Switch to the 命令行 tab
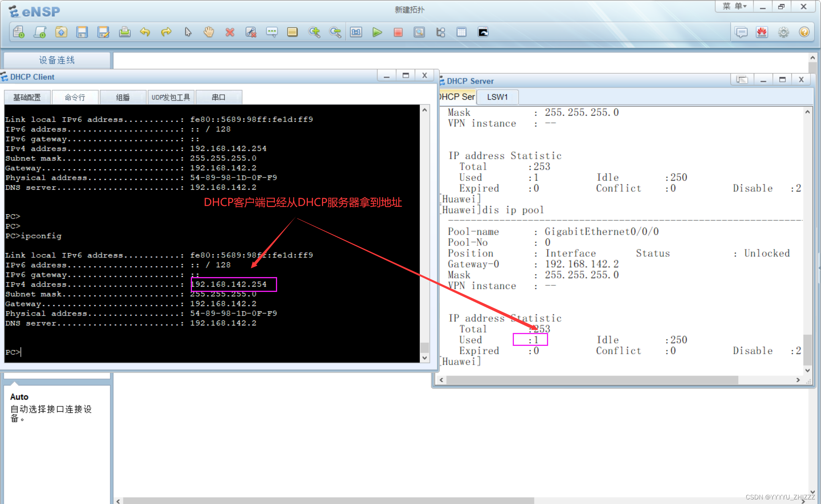The width and height of the screenshot is (821, 504). (75, 97)
